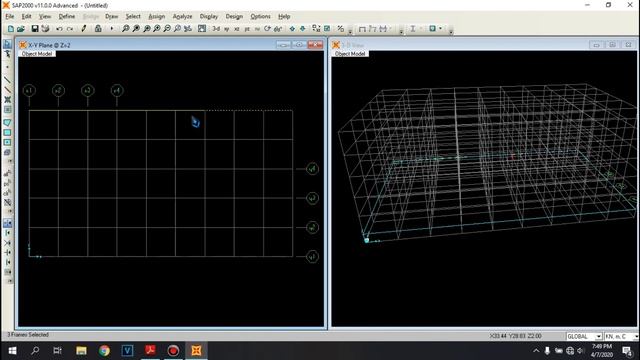This screenshot has height=360, width=640.
Task: Click the Perspective Toggle glasses icon
Action: pos(278,29)
